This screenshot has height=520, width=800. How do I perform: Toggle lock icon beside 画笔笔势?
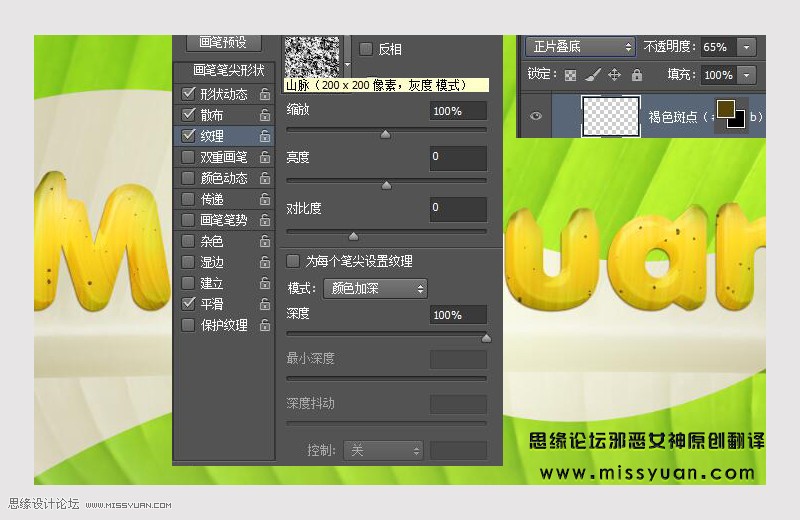click(265, 220)
